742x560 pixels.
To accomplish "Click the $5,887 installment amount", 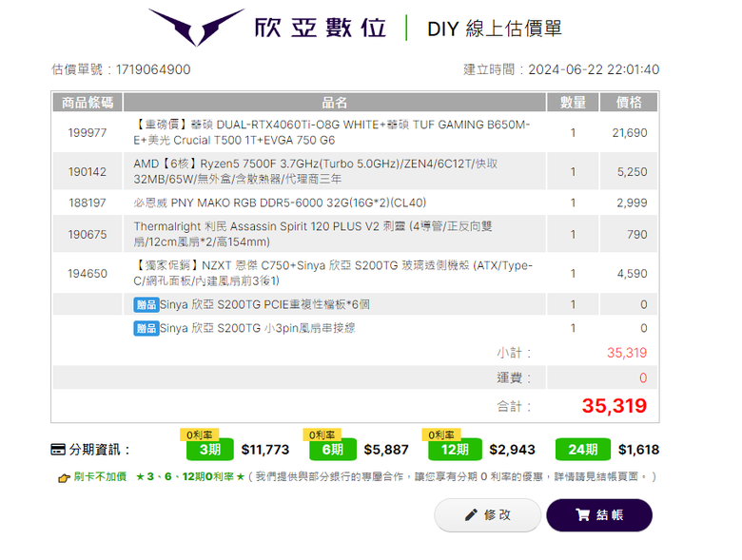I will coord(386,450).
